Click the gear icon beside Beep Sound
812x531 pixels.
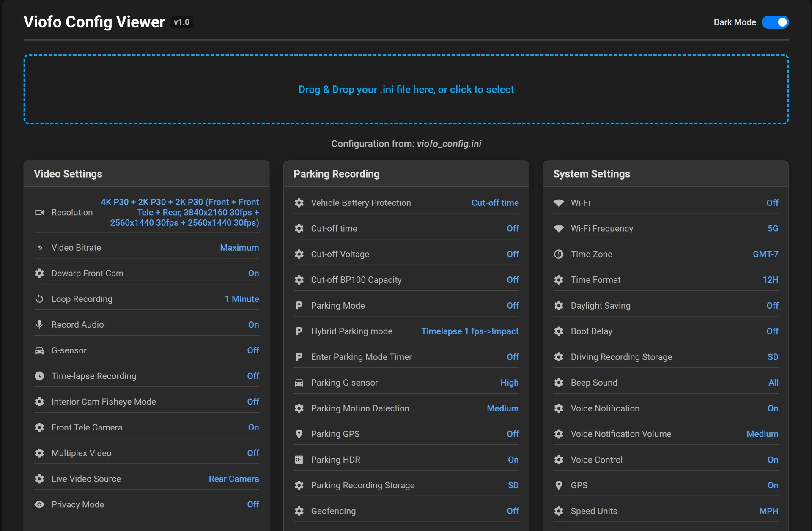(559, 383)
